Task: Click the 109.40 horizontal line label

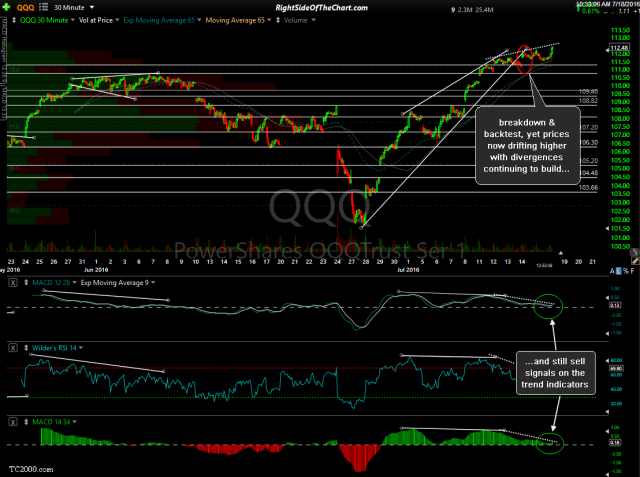Action: 588,92
